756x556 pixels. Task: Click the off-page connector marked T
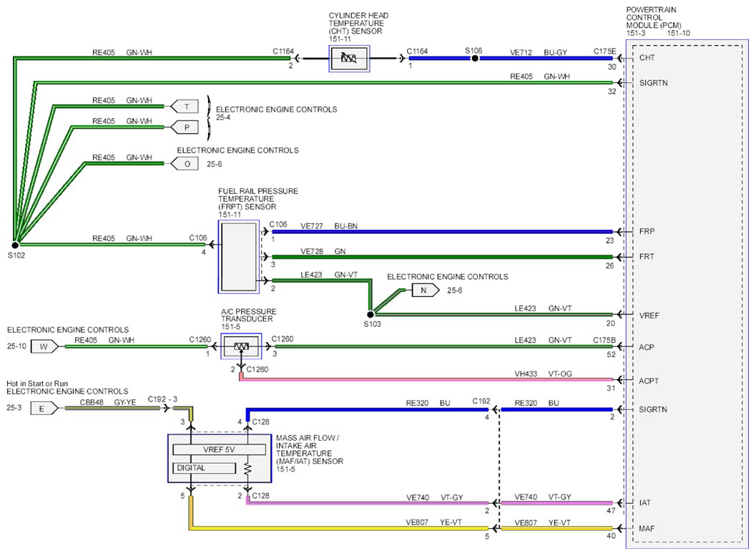185,107
